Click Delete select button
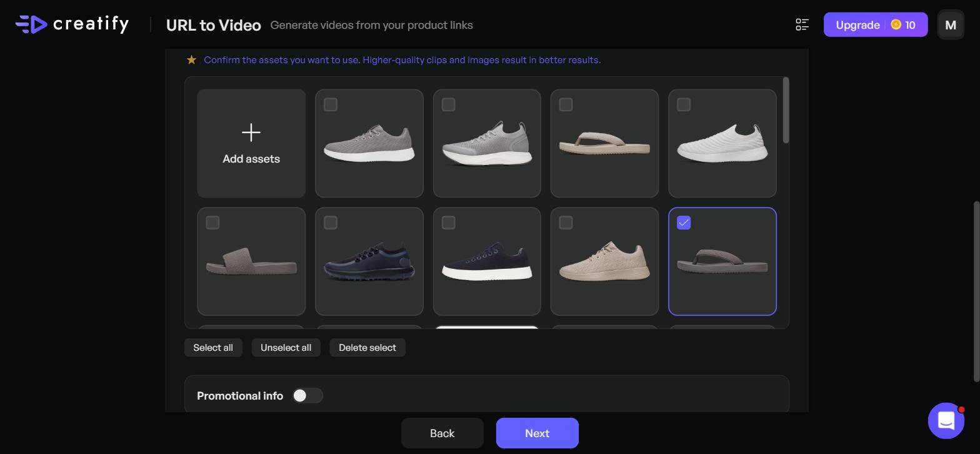The width and height of the screenshot is (980, 454). (367, 348)
